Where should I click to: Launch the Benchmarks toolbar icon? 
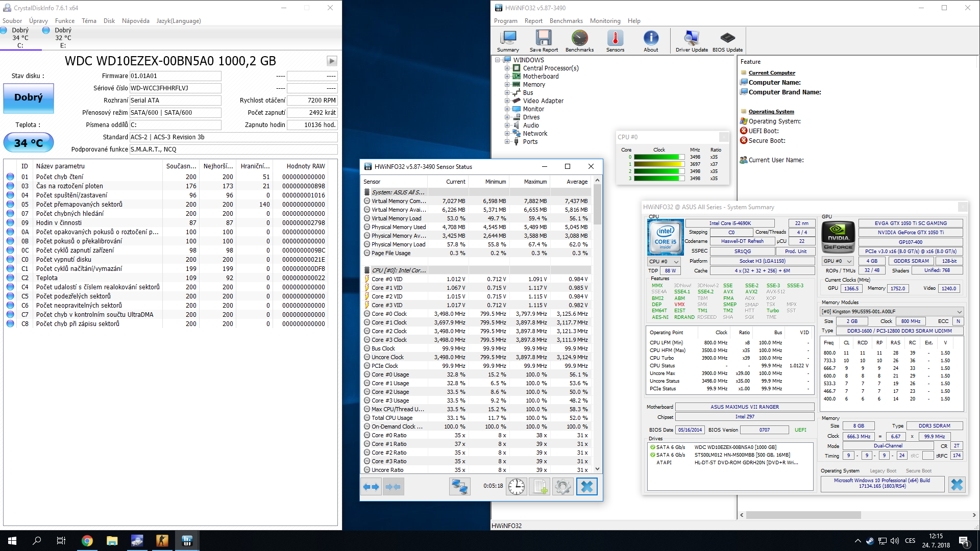[579, 41]
